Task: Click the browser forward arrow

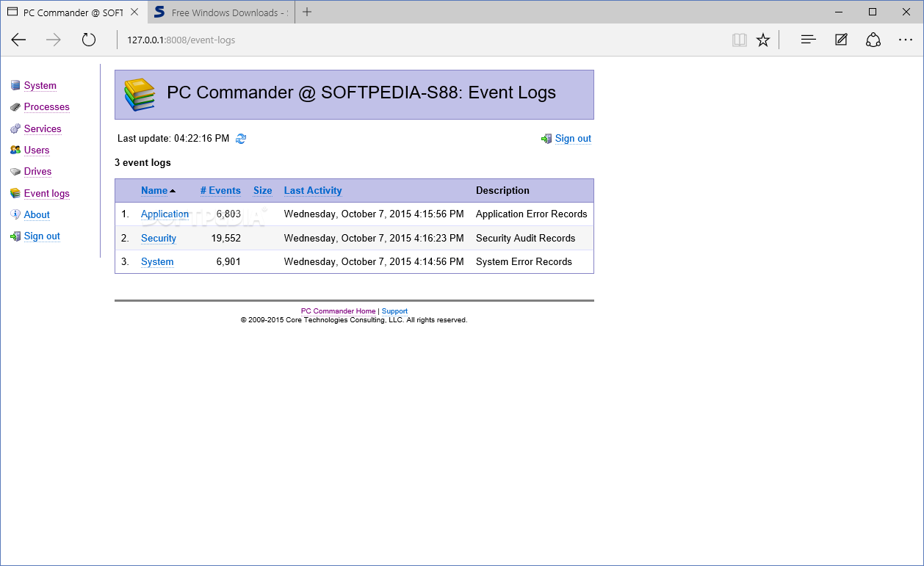Action: tap(54, 40)
